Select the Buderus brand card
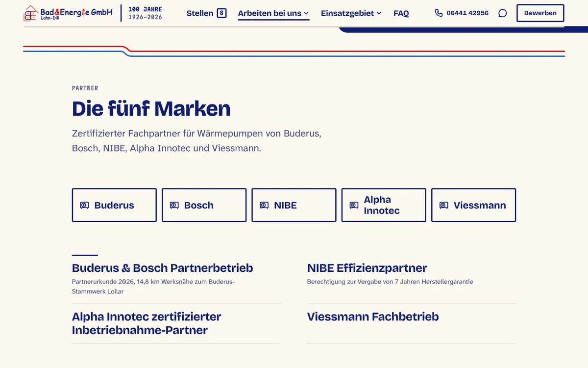588x368 pixels. click(114, 205)
